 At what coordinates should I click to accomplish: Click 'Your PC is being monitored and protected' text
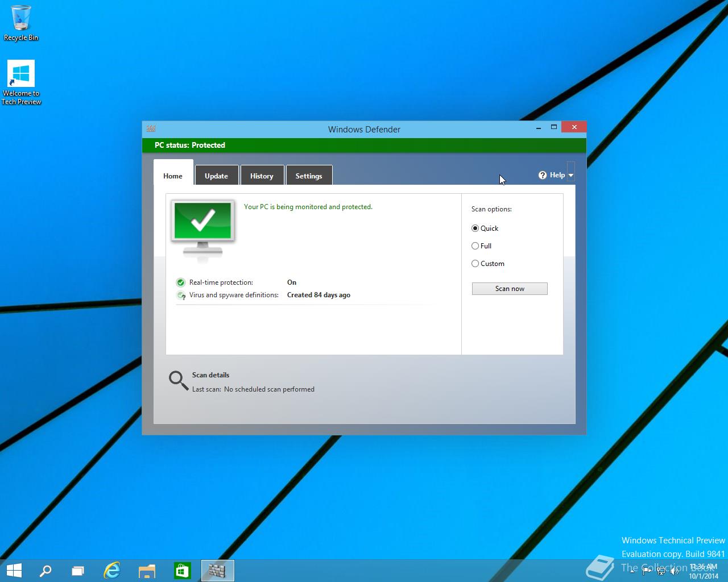[308, 207]
